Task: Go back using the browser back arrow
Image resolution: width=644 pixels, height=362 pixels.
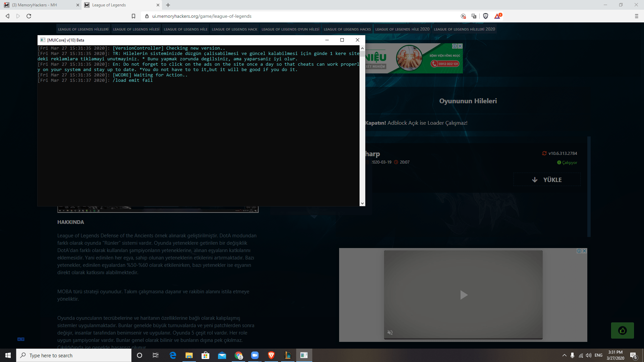Action: pyautogui.click(x=7, y=16)
